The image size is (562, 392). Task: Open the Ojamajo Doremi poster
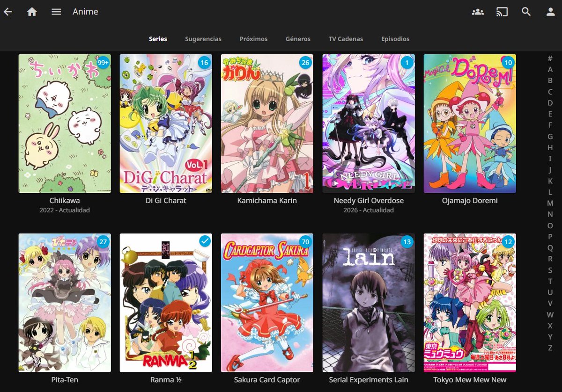point(470,123)
